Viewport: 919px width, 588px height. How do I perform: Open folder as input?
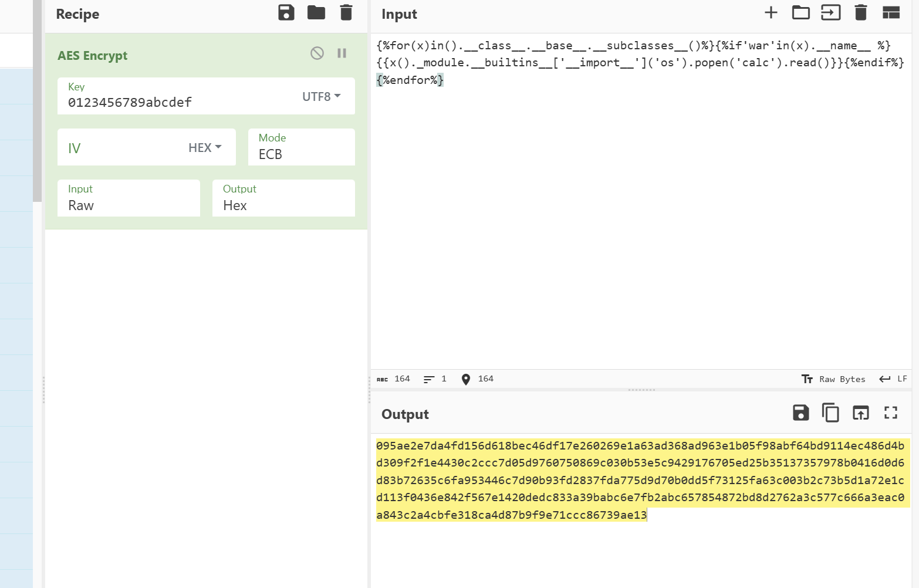(800, 12)
